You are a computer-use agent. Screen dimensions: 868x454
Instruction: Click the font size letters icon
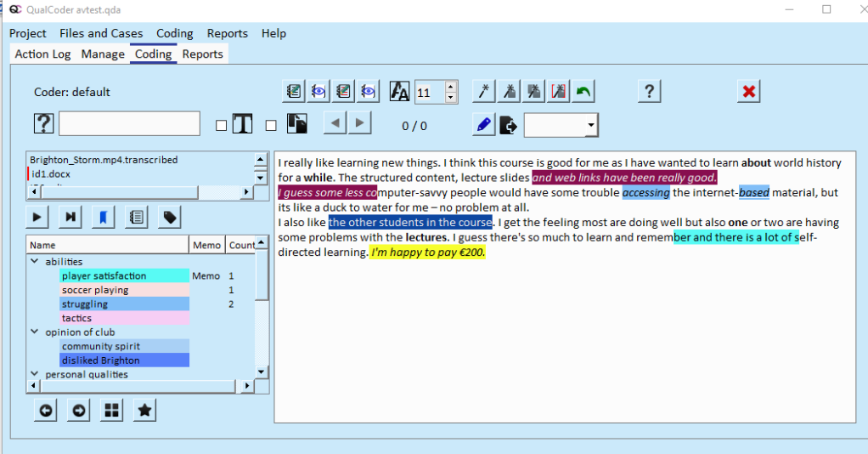(x=400, y=92)
